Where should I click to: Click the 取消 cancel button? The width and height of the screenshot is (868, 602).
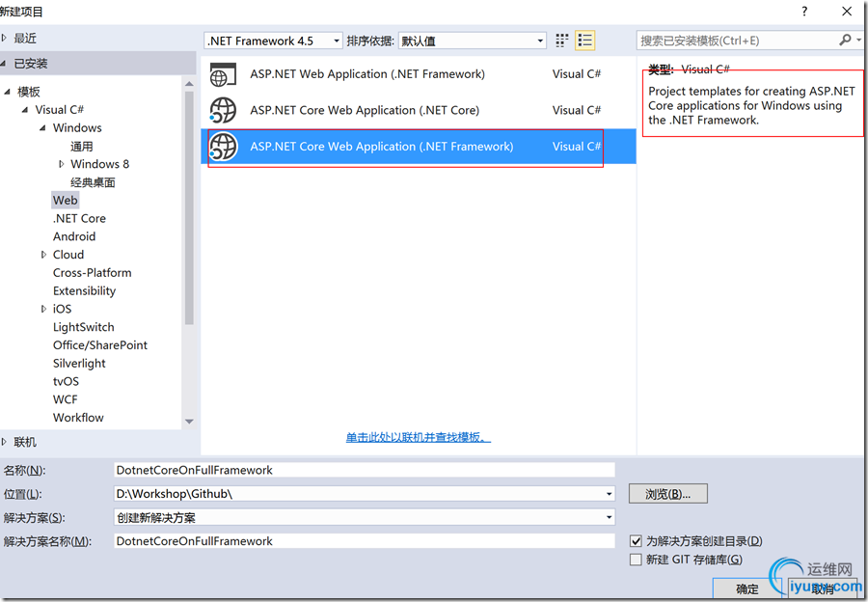[823, 588]
